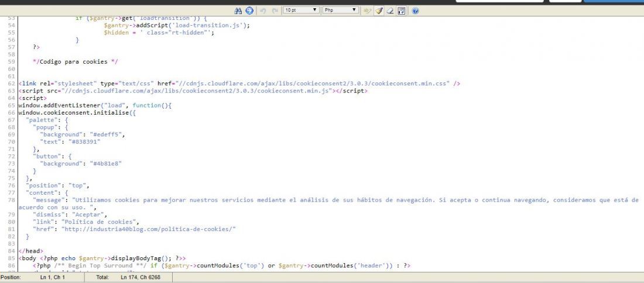Open the search binoculars tool

pos(238,11)
